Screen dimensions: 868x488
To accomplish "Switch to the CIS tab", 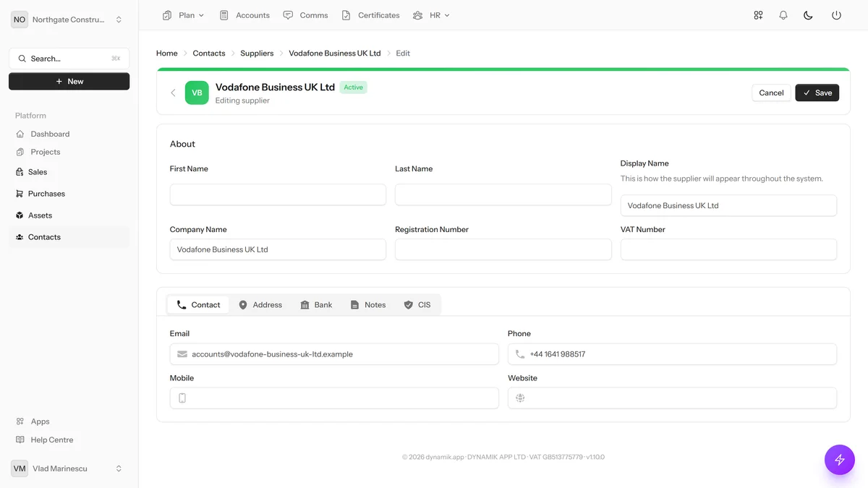I will 417,305.
